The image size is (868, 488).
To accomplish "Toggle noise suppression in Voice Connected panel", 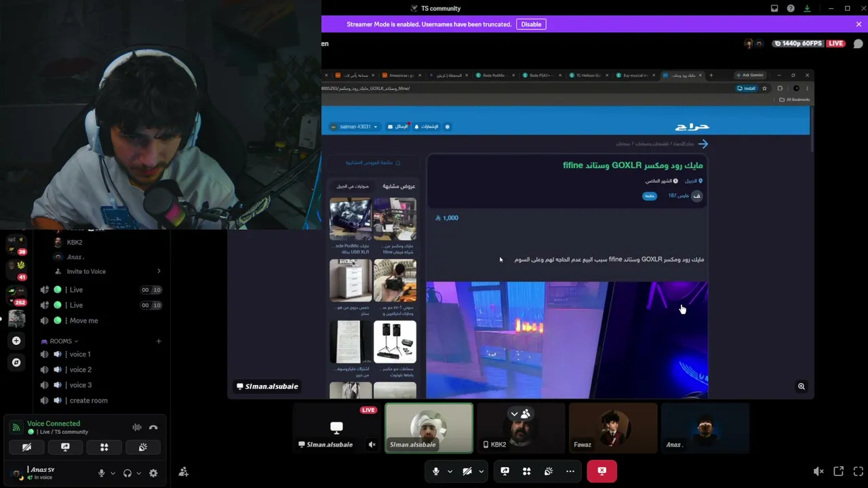I will [137, 427].
